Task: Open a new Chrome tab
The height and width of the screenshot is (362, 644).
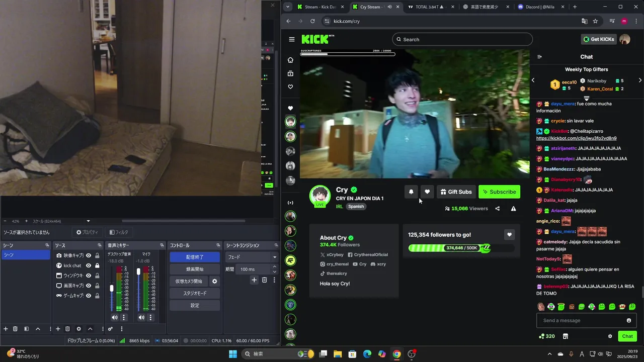Action: tap(575, 7)
